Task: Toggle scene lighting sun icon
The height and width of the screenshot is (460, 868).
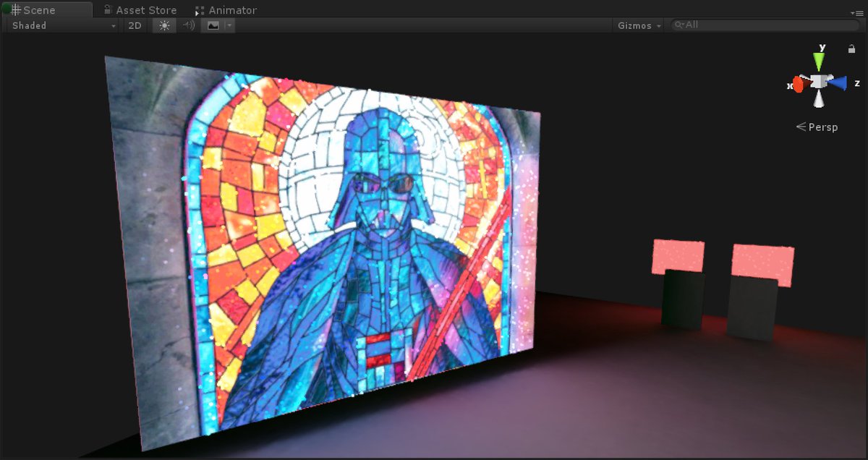Action: click(164, 25)
